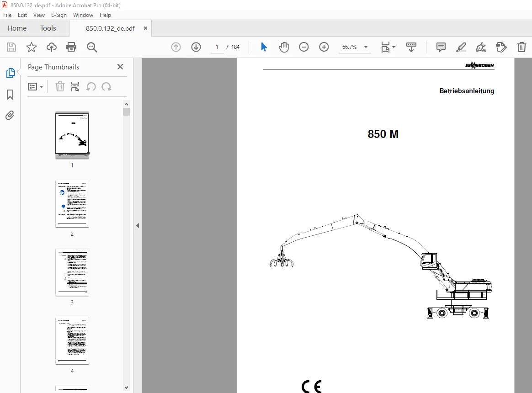The image size is (532, 393).
Task: Open the Find text magnifier
Action: point(92,47)
